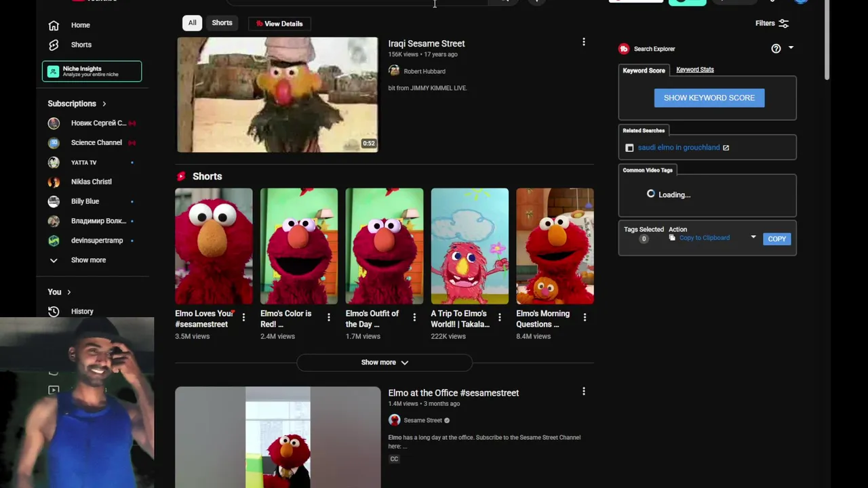Play Iraqi Sesame Street video thumbnail
Image resolution: width=868 pixels, height=488 pixels.
[277, 95]
